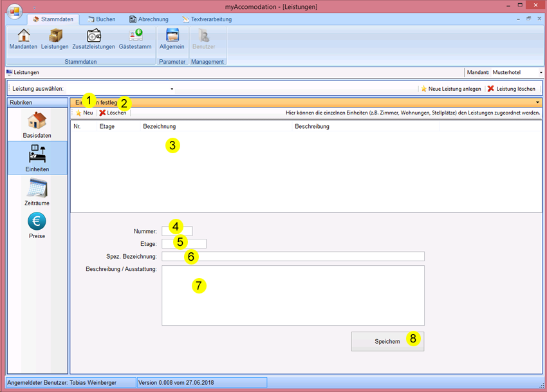Open the Textverarbeitung tab
547x392 pixels.
coord(207,19)
